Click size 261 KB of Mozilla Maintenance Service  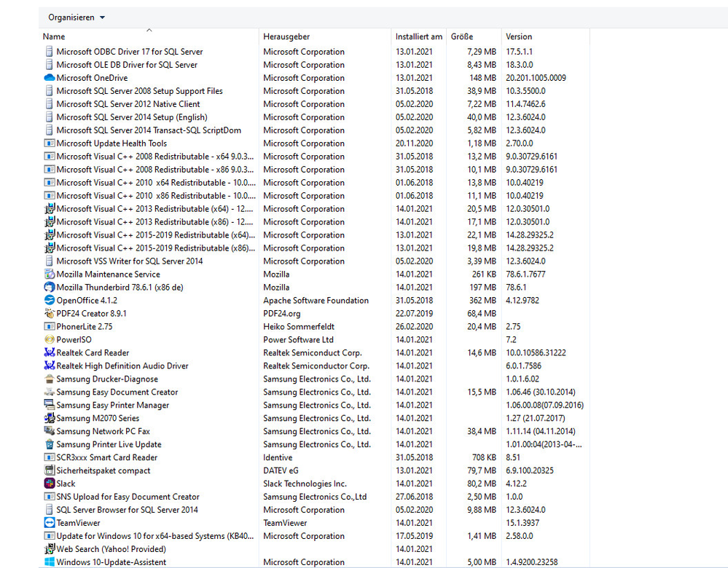point(484,275)
